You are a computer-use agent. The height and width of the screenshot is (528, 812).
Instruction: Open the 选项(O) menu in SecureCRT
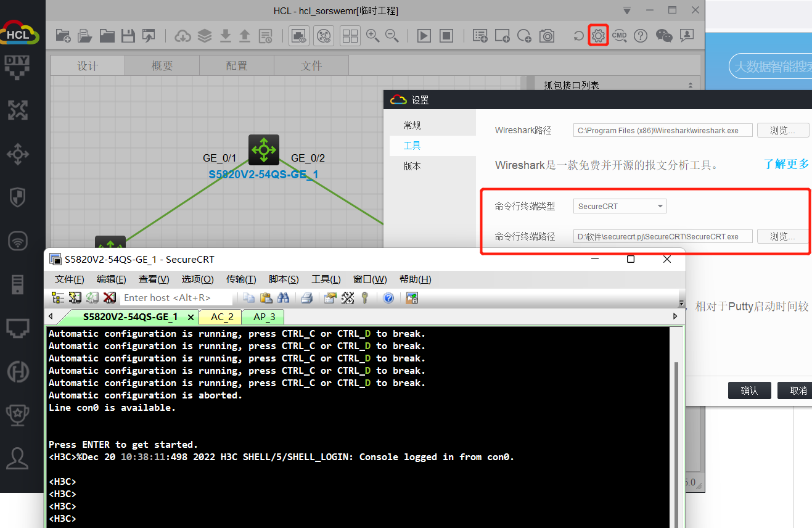pos(197,279)
